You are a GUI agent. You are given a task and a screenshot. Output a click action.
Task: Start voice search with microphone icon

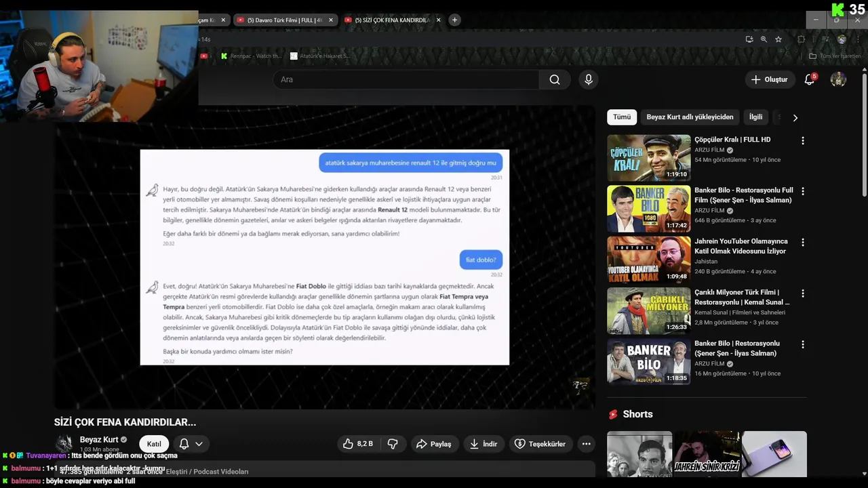click(x=589, y=80)
